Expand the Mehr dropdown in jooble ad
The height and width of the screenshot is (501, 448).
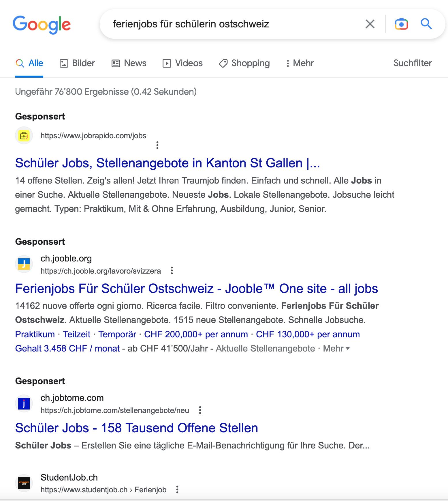click(x=336, y=348)
